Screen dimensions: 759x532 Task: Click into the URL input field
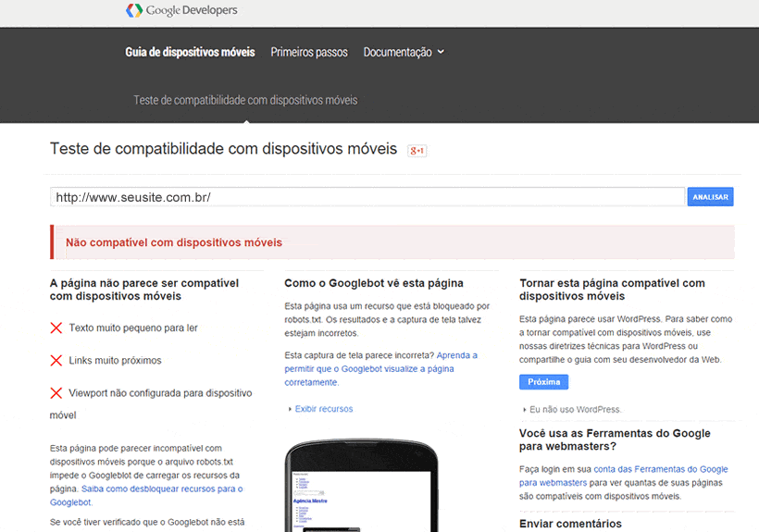pyautogui.click(x=367, y=197)
